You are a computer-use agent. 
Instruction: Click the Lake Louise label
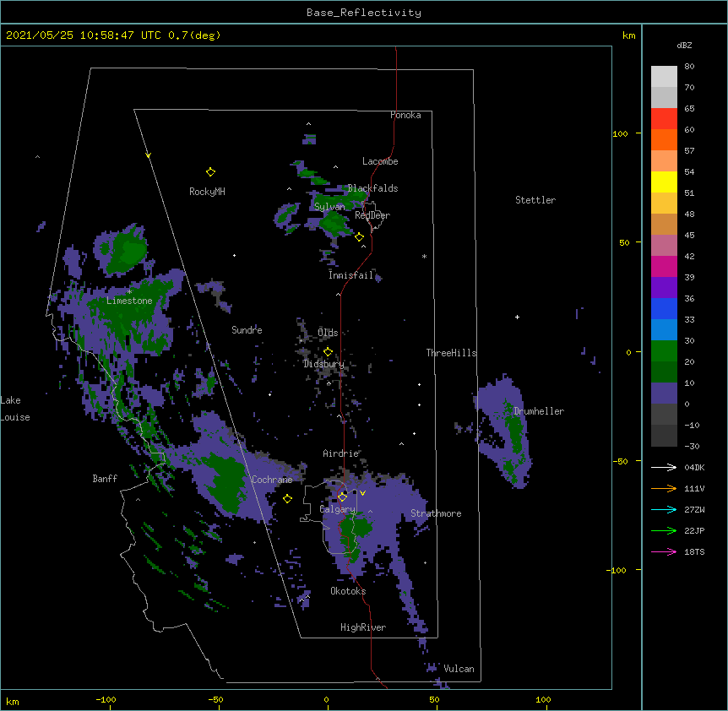(15, 409)
